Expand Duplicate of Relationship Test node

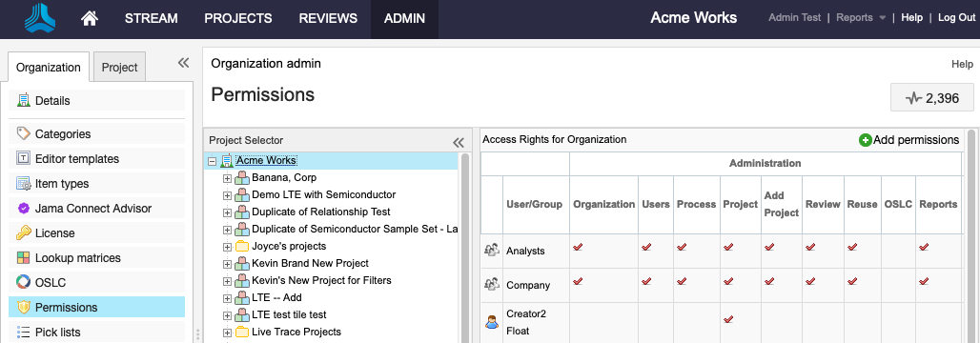(228, 212)
